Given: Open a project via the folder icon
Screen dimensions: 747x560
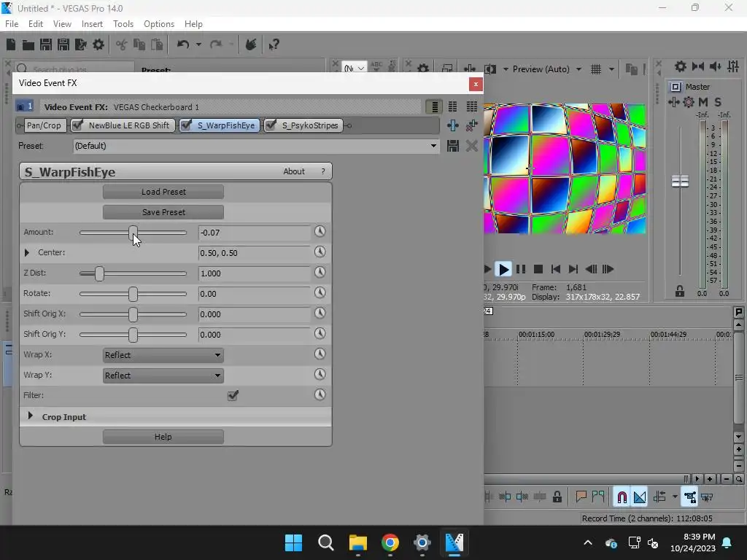Looking at the screenshot, I should 28,44.
